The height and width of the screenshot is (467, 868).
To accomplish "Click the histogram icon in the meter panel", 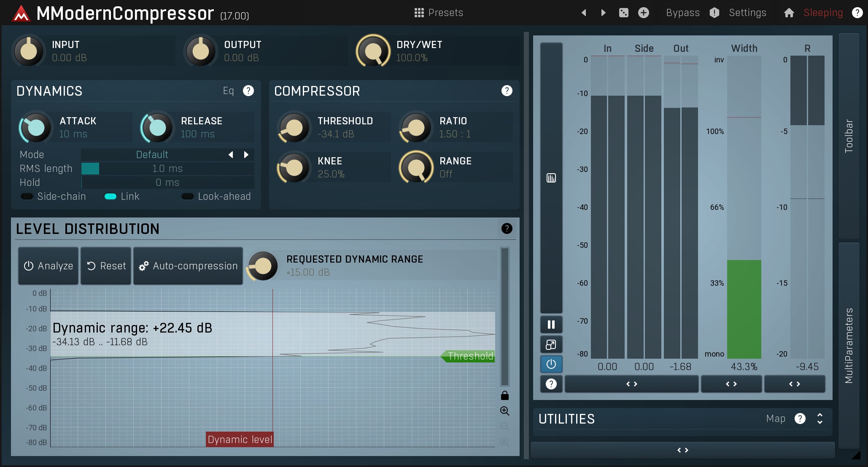I will click(x=551, y=178).
